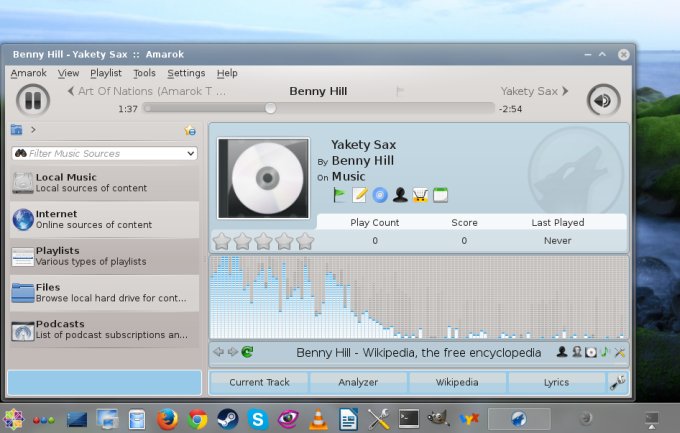The image size is (680, 433).
Task: Click the green flag icon under Music
Action: pyautogui.click(x=340, y=195)
